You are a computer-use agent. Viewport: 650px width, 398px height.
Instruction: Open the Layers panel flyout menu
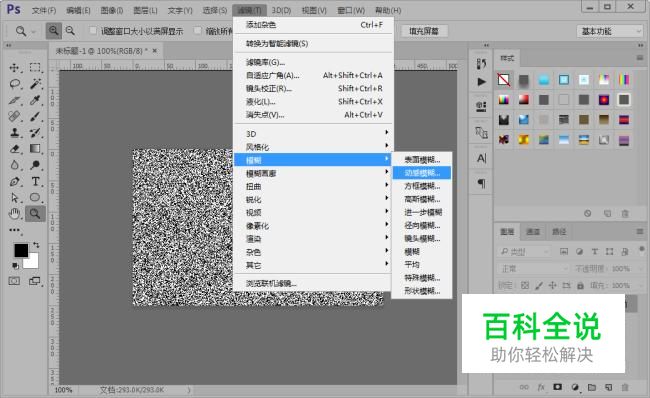pos(640,231)
